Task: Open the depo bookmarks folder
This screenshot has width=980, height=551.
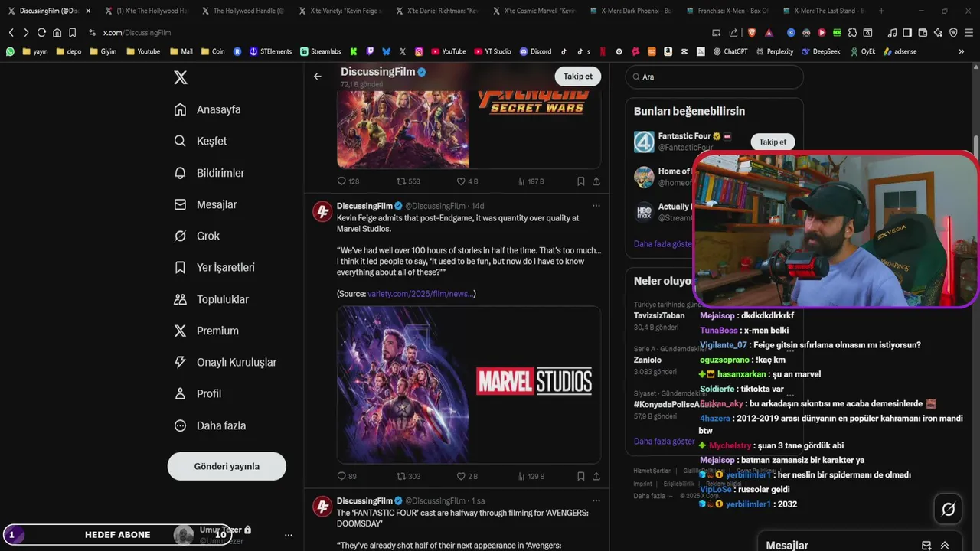Action: point(69,51)
